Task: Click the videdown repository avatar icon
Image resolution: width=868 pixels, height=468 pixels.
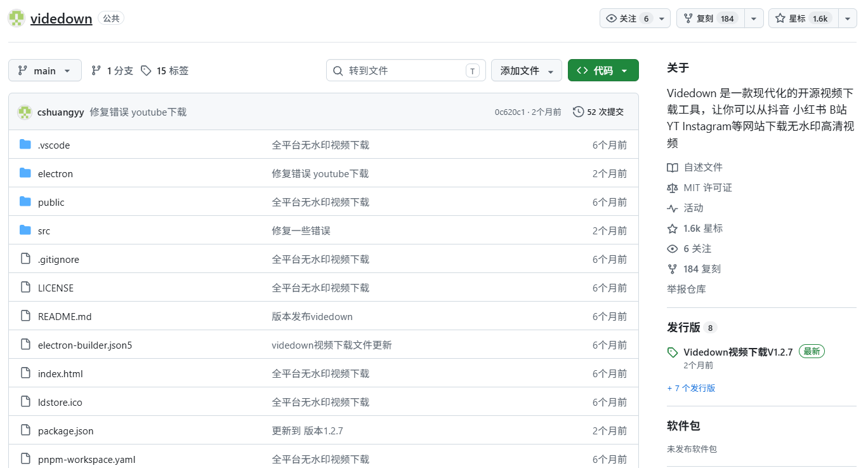Action: tap(16, 18)
